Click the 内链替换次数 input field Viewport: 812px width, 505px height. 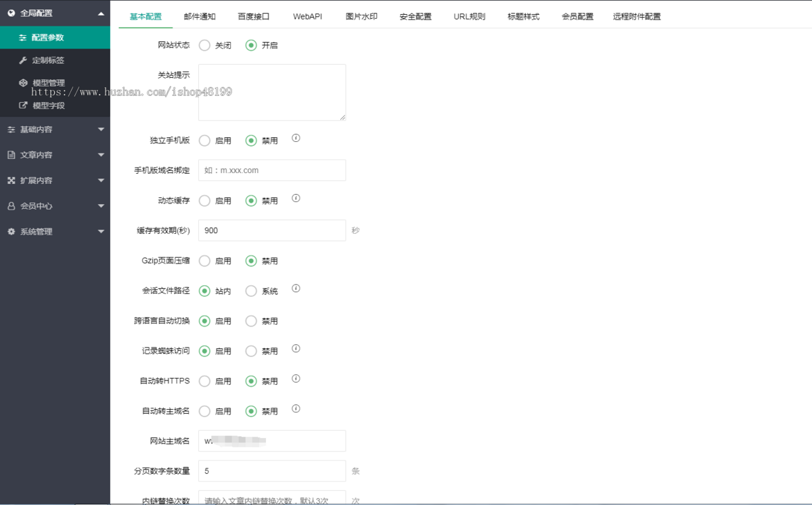[272, 498]
